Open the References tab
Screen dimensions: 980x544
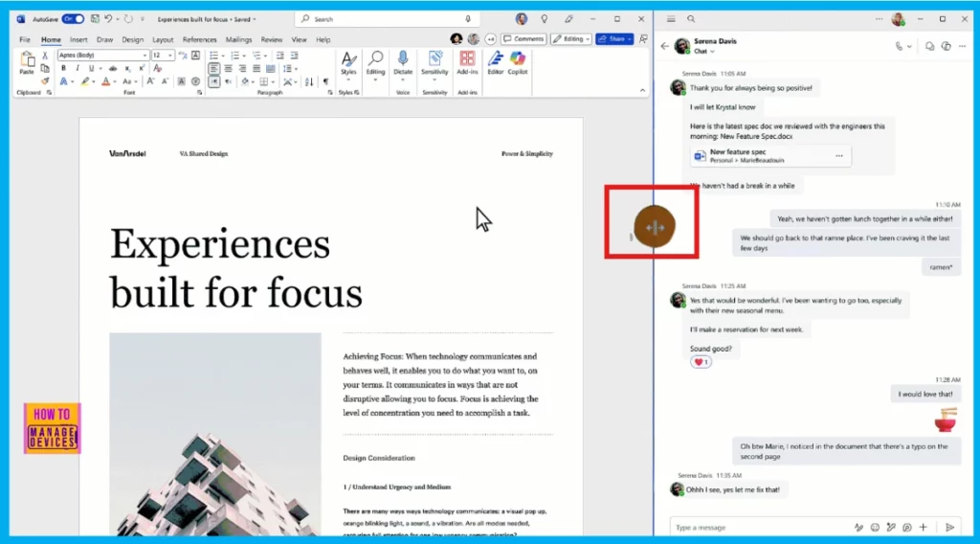click(199, 39)
